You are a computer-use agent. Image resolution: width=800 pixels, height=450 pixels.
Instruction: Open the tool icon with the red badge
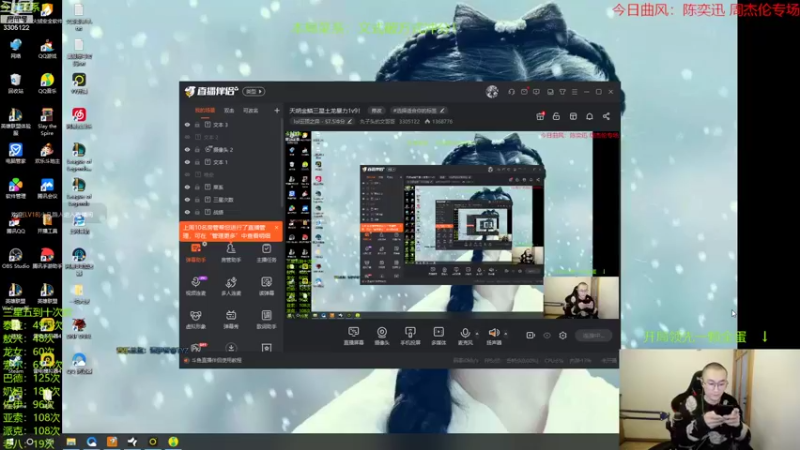point(196,348)
